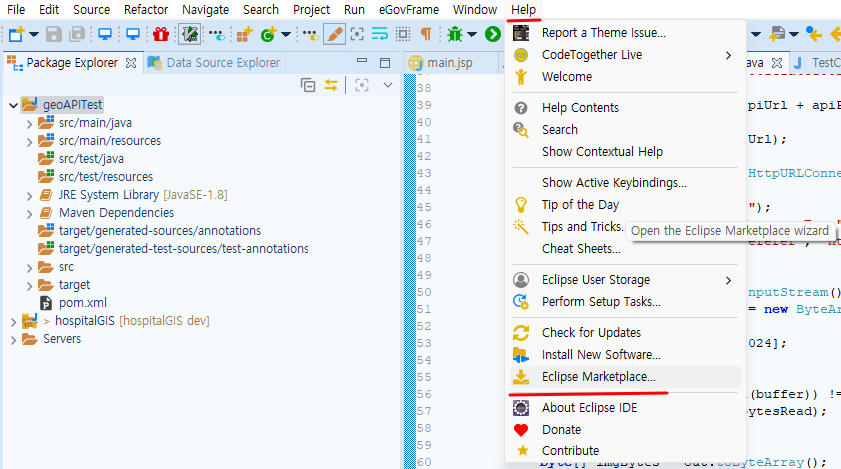Close the Package Explorer view
This screenshot has width=841, height=469.
(131, 63)
